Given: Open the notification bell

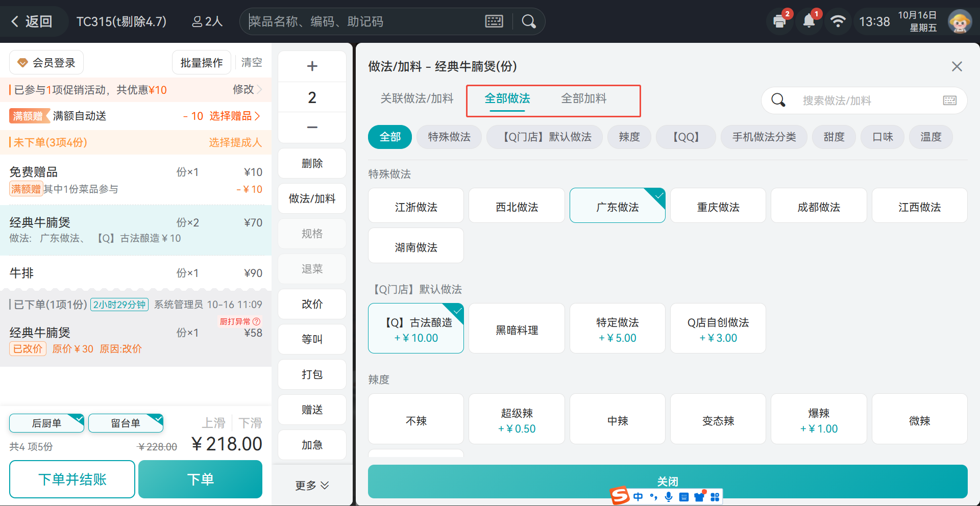Looking at the screenshot, I should [x=809, y=21].
